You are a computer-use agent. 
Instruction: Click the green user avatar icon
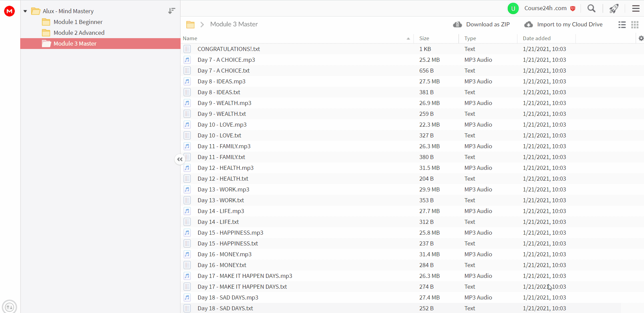(513, 8)
